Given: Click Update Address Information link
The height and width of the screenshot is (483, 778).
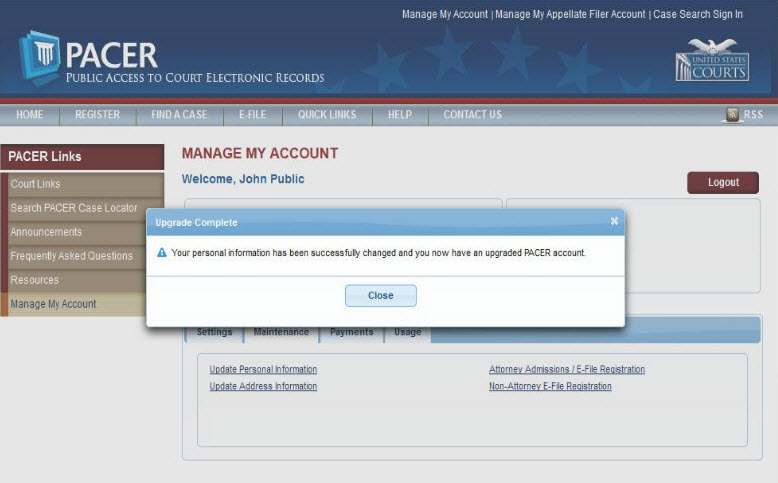Looking at the screenshot, I should tap(263, 386).
